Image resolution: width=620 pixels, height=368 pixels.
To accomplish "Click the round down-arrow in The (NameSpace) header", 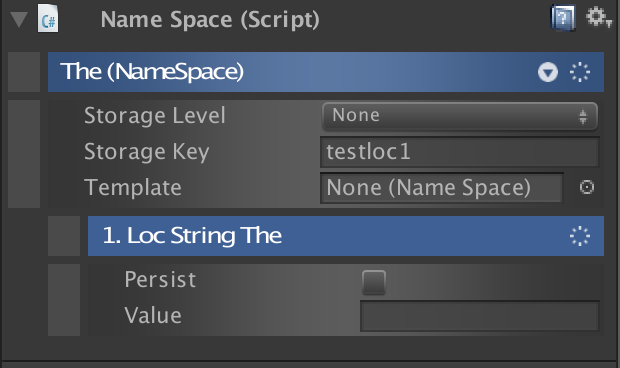I will 548,72.
